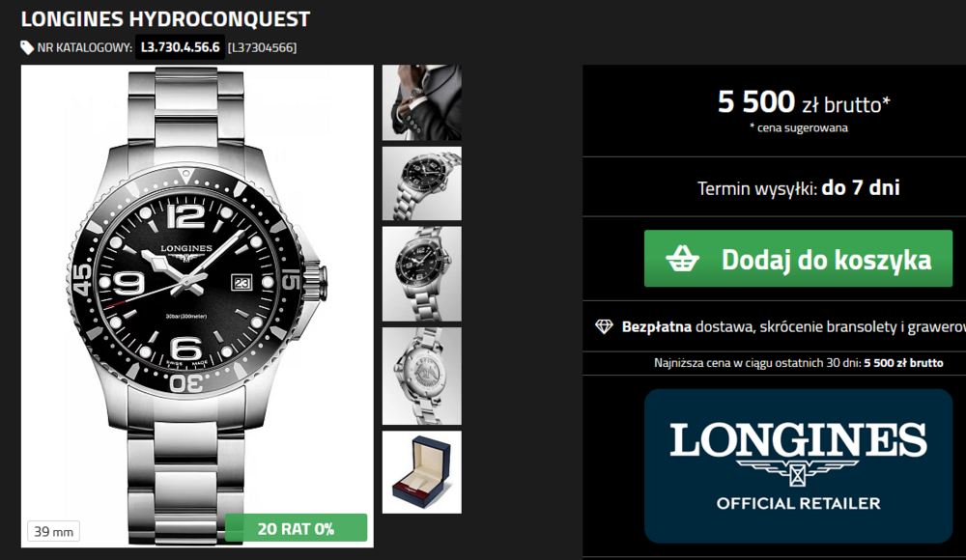Select catalog number L3.730.4.56.6
Viewport: 966px width, 560px height.
(x=180, y=47)
